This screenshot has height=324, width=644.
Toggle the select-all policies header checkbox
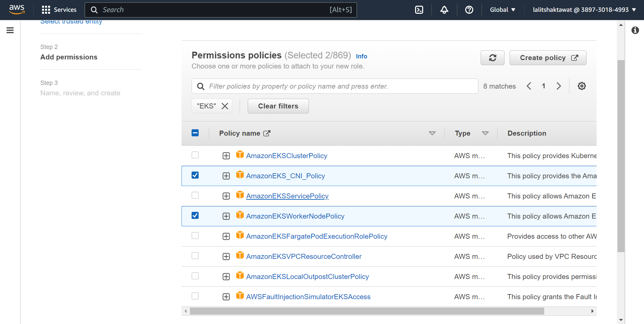point(195,133)
